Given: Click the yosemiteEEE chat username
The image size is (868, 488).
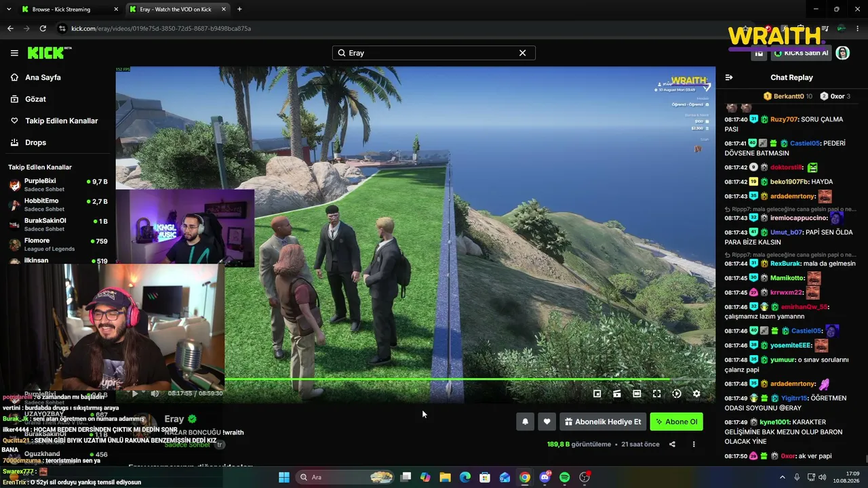Looking at the screenshot, I should 791,345.
